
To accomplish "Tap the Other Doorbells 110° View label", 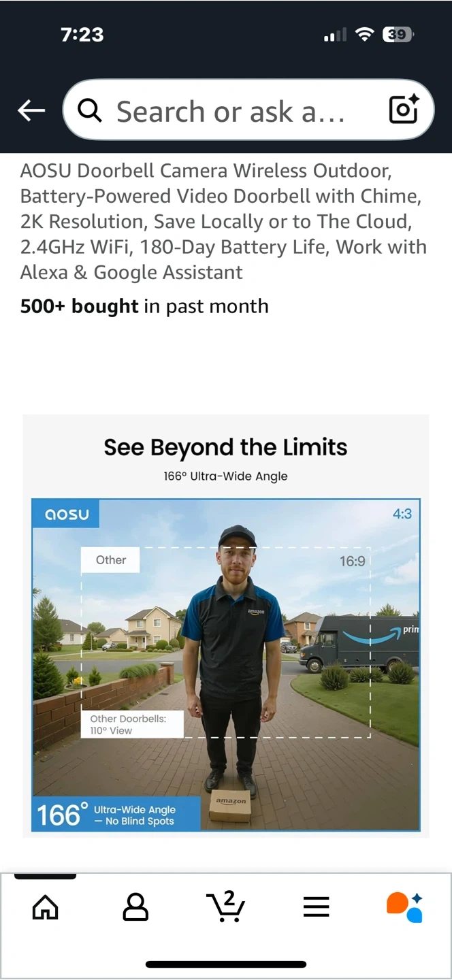I will [x=129, y=724].
